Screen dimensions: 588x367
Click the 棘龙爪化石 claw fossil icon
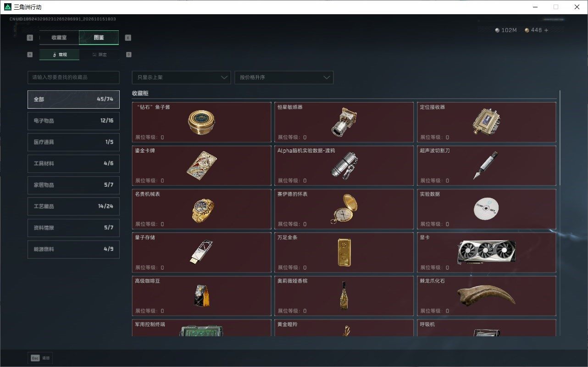click(486, 295)
